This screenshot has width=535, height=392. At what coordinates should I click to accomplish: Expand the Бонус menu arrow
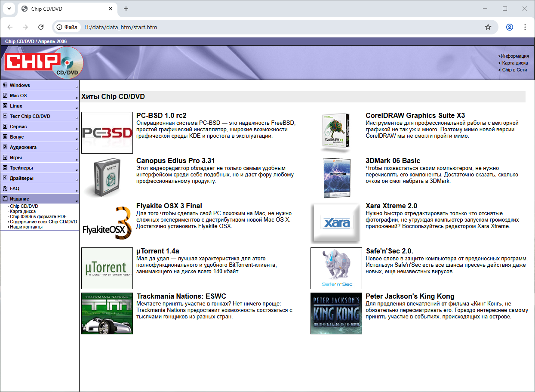point(77,139)
